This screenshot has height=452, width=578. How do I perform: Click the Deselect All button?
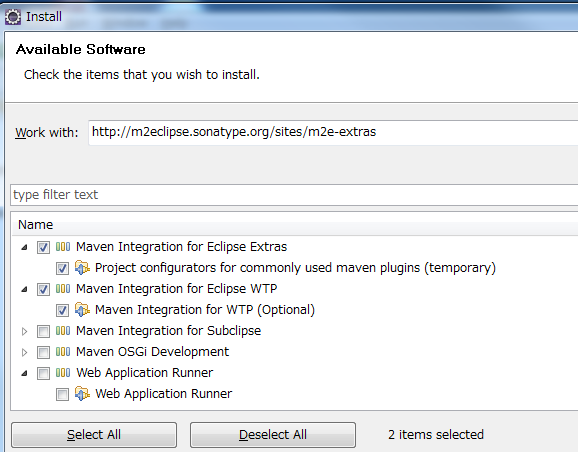[273, 435]
